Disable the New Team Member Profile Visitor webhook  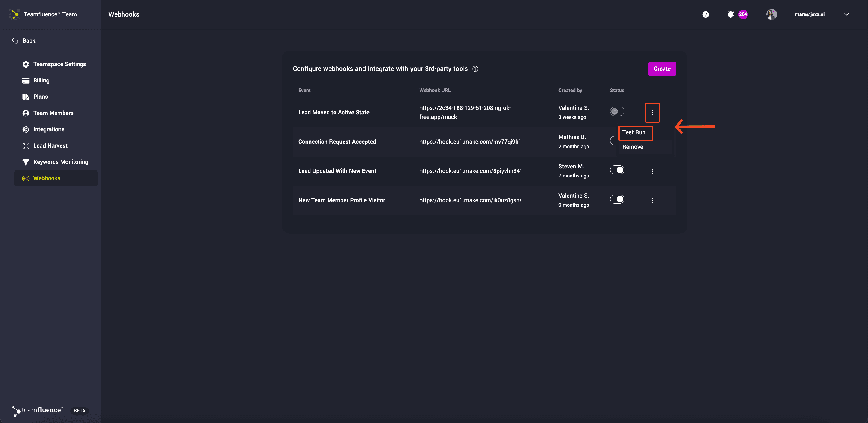pyautogui.click(x=617, y=199)
